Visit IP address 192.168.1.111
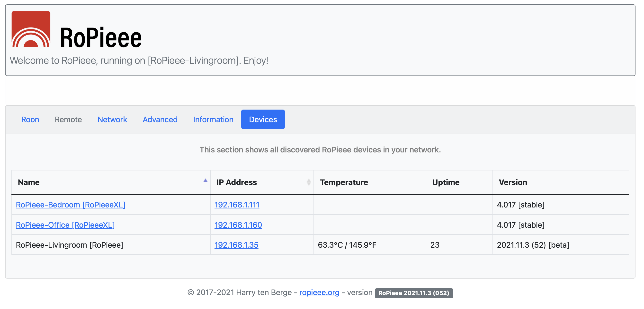 [237, 205]
